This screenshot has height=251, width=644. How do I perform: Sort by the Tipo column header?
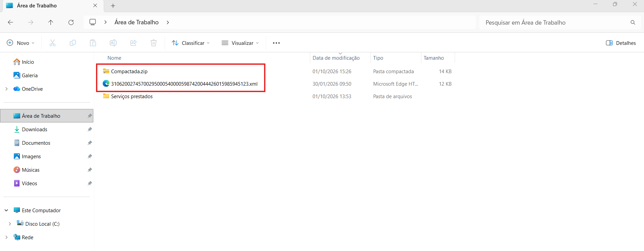point(378,58)
